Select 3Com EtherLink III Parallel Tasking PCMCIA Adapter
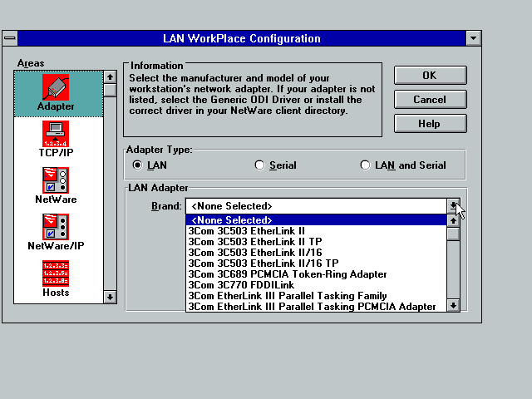The width and height of the screenshot is (532, 399). [316, 307]
